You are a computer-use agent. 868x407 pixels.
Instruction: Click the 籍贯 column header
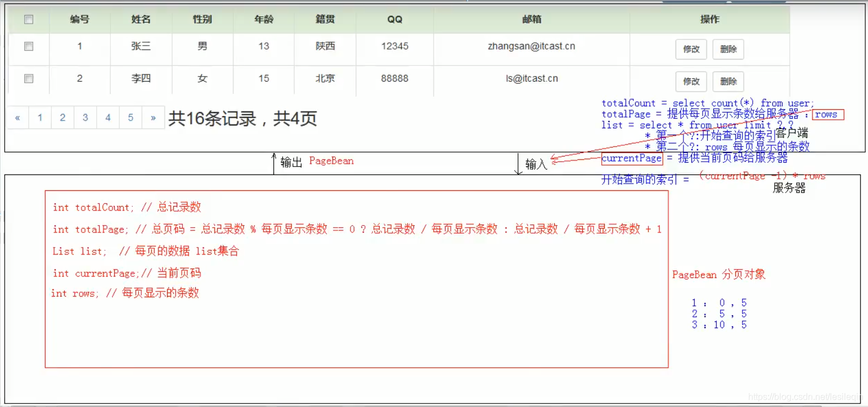[x=325, y=20]
